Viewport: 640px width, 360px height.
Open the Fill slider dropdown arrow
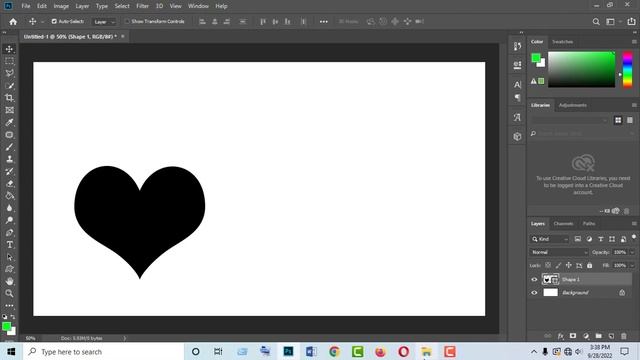632,265
